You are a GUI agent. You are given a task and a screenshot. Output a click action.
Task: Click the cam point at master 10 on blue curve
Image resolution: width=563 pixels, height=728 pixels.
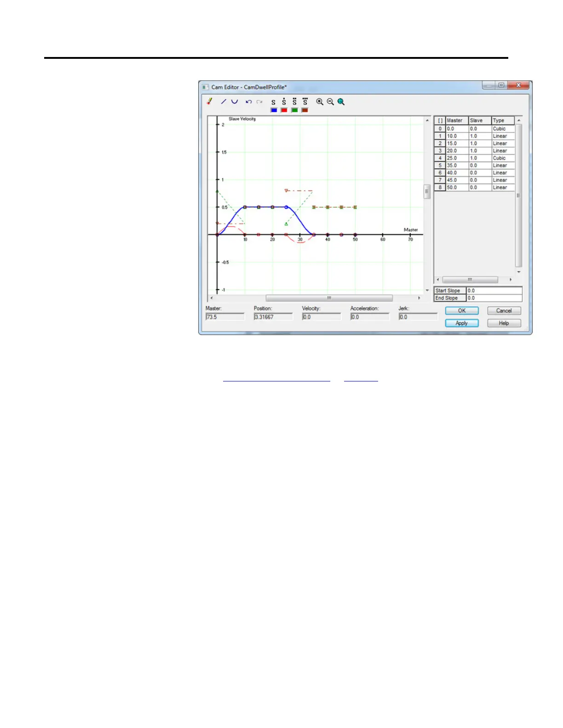pos(245,207)
